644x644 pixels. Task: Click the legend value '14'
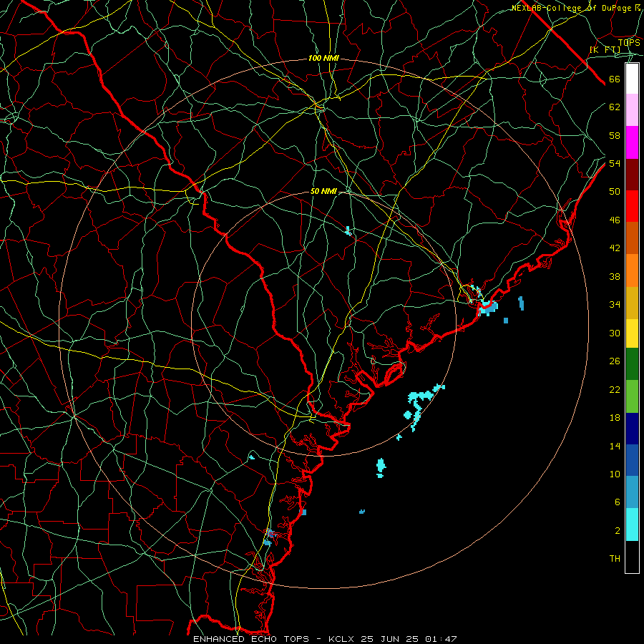coord(615,446)
